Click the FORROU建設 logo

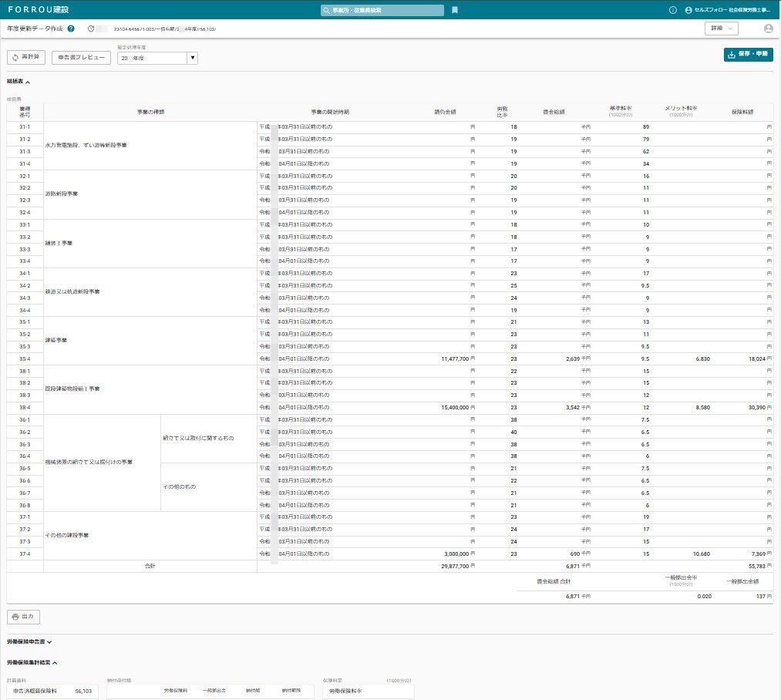(x=35, y=10)
